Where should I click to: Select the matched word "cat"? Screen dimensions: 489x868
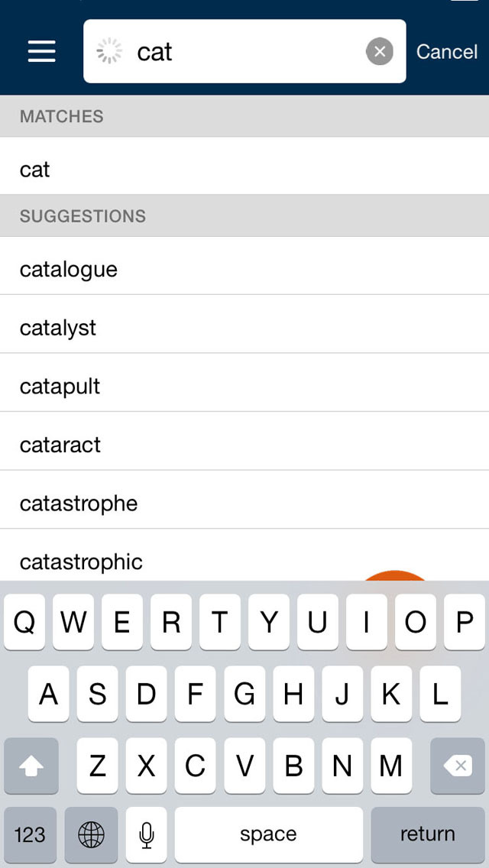click(x=244, y=170)
